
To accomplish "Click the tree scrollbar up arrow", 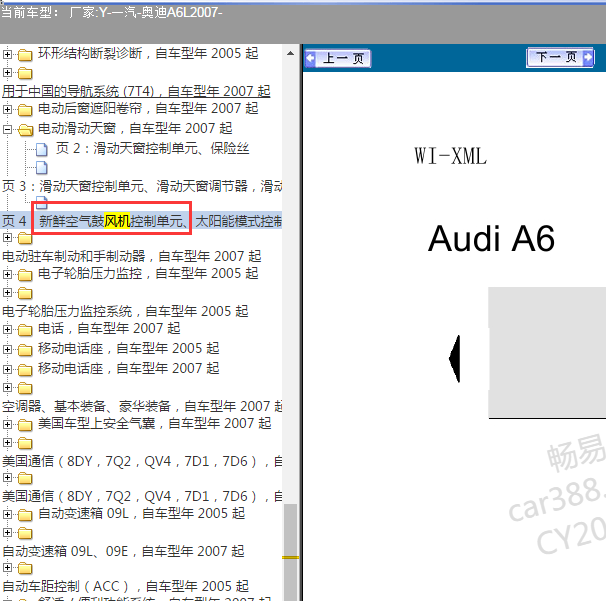I will [291, 53].
